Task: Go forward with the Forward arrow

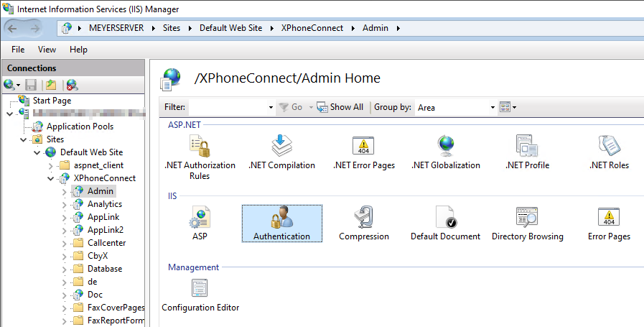Action: click(35, 28)
